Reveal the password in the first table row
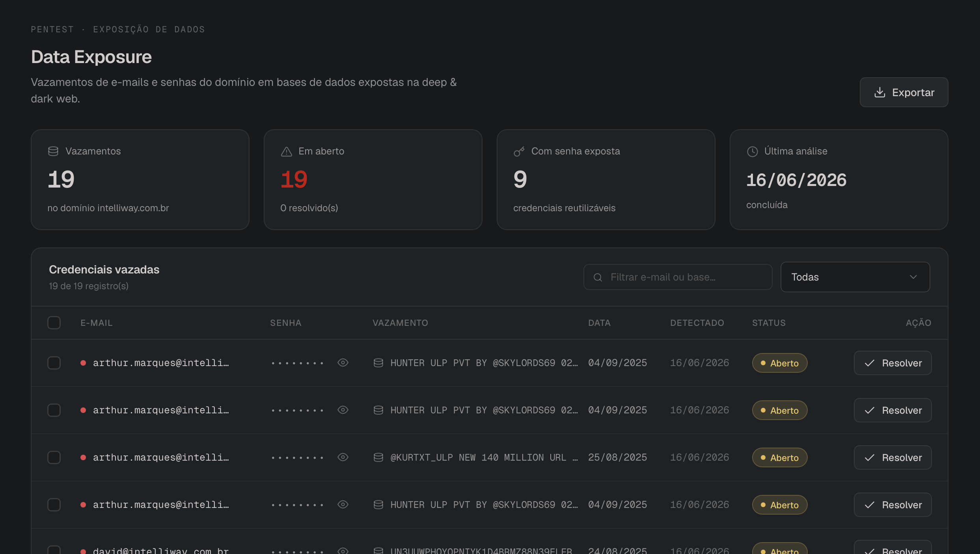 pos(343,363)
